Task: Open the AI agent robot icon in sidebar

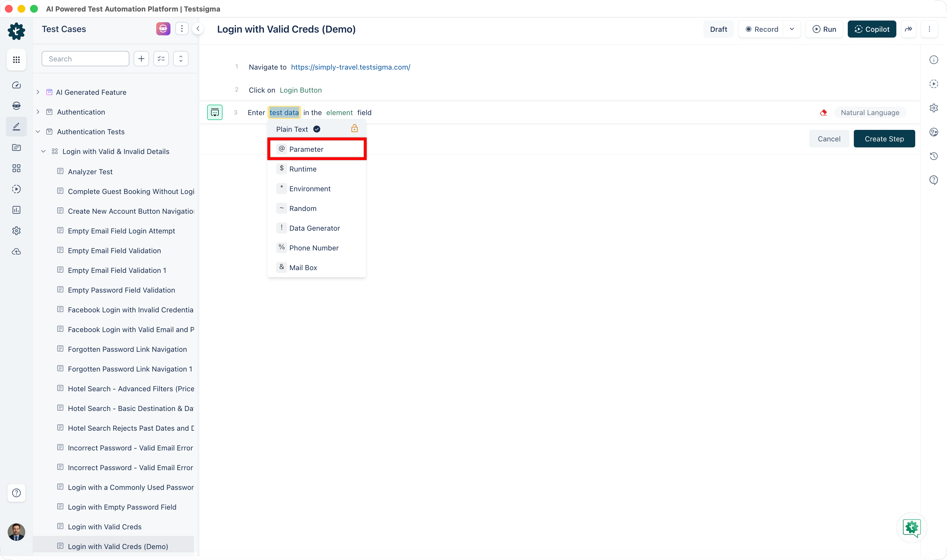Action: 16,106
